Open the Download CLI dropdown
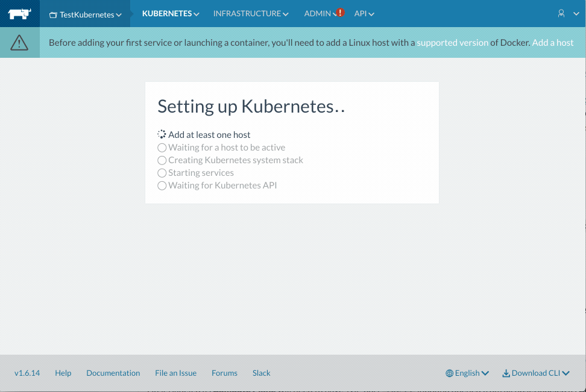The width and height of the screenshot is (586, 392). click(536, 373)
